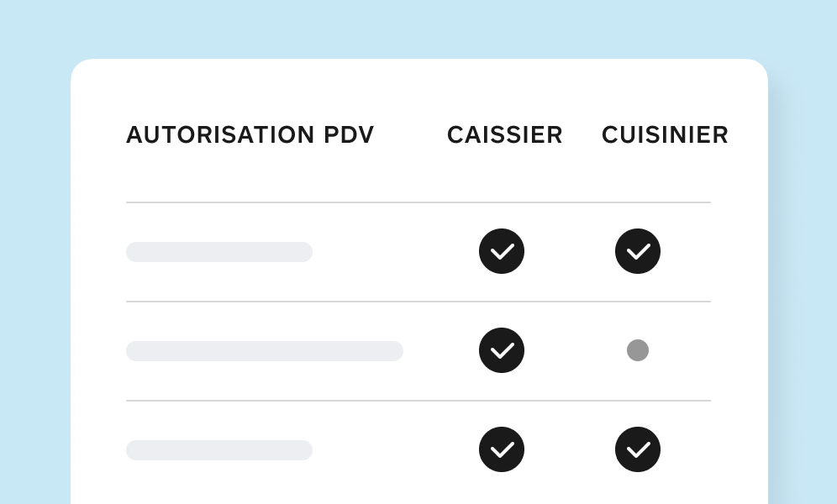Enable the gray Cuisinier dot

pos(638,350)
